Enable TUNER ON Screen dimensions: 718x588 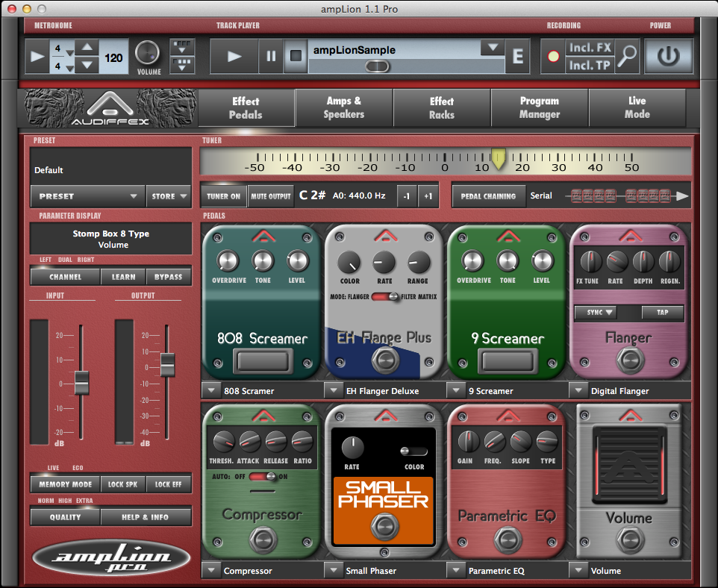click(x=222, y=196)
